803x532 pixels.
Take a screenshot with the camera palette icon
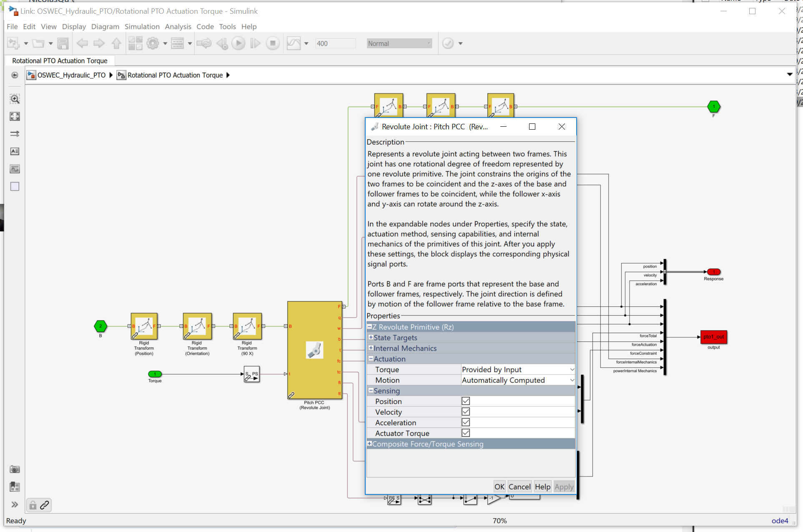click(x=15, y=469)
